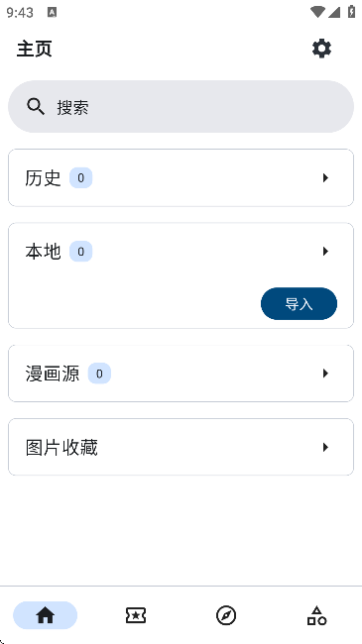
Task: Select the Home tab icon
Action: (x=46, y=615)
